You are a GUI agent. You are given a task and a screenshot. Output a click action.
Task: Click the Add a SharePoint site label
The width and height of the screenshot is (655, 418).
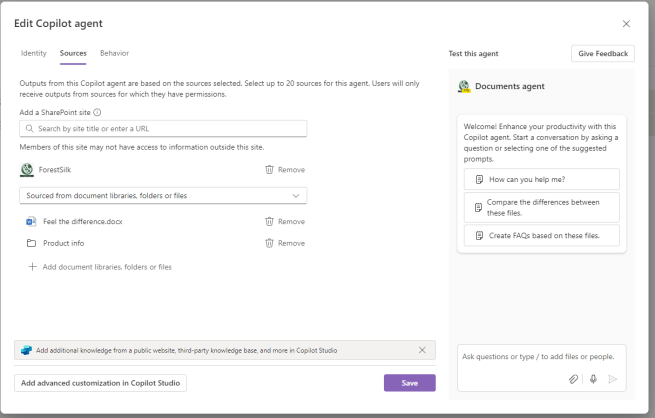[55, 112]
